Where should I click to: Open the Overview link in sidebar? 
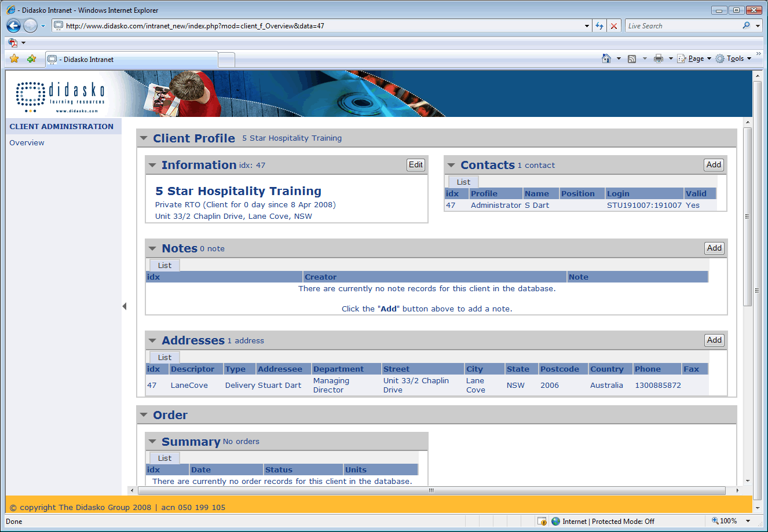point(27,143)
